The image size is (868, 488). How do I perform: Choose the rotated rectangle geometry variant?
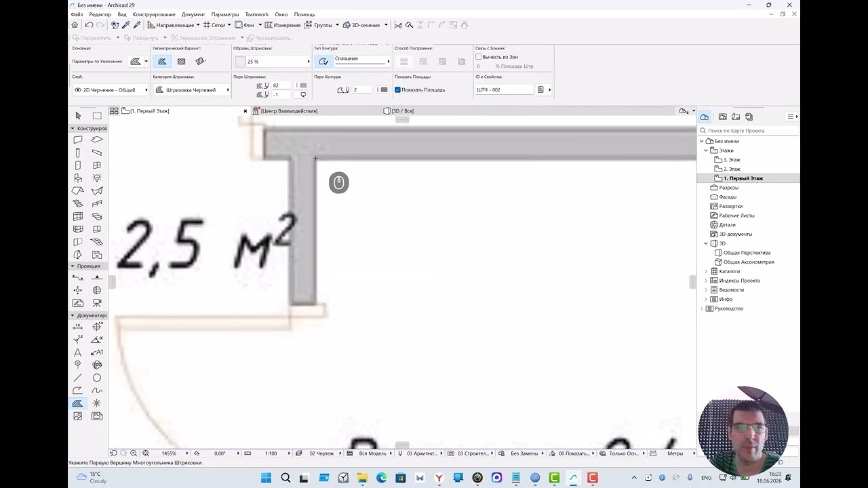click(200, 62)
